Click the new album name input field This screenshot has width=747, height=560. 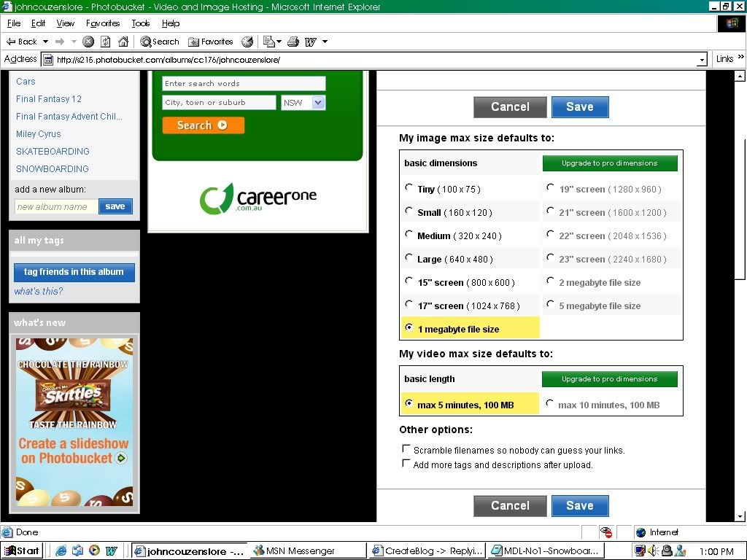[x=55, y=206]
